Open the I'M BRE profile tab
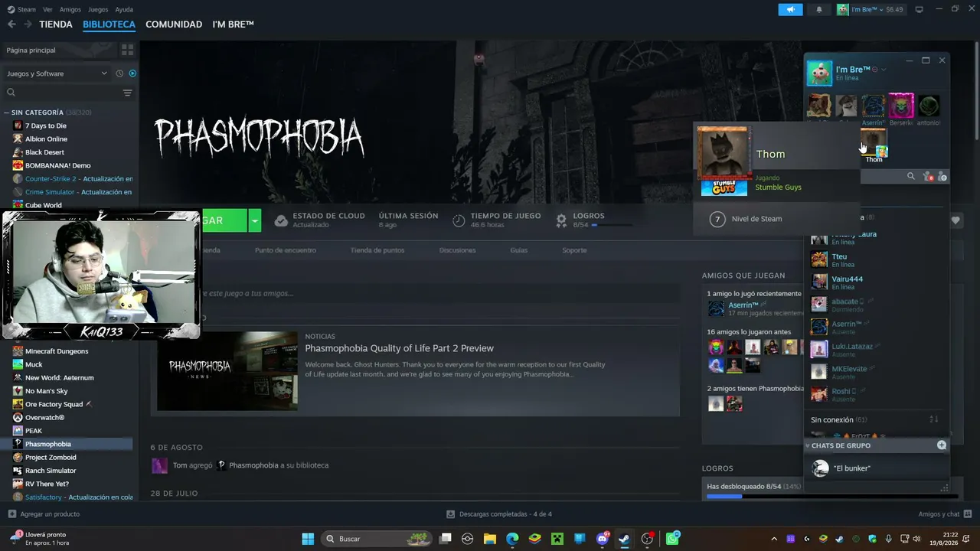The width and height of the screenshot is (980, 551). click(233, 24)
